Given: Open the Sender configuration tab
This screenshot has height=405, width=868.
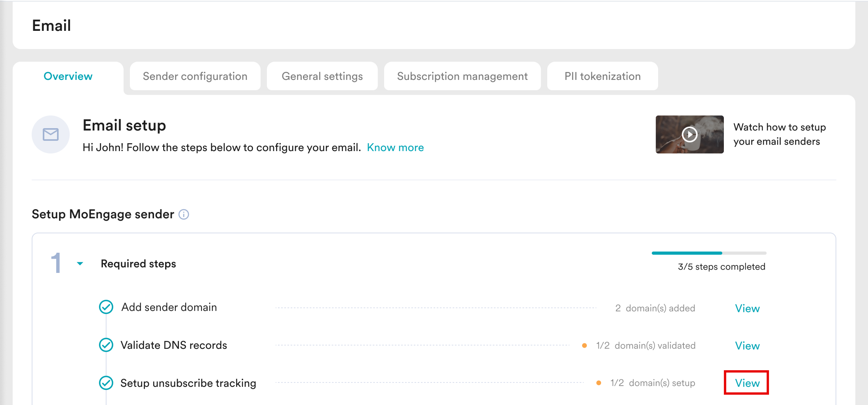Looking at the screenshot, I should (195, 76).
